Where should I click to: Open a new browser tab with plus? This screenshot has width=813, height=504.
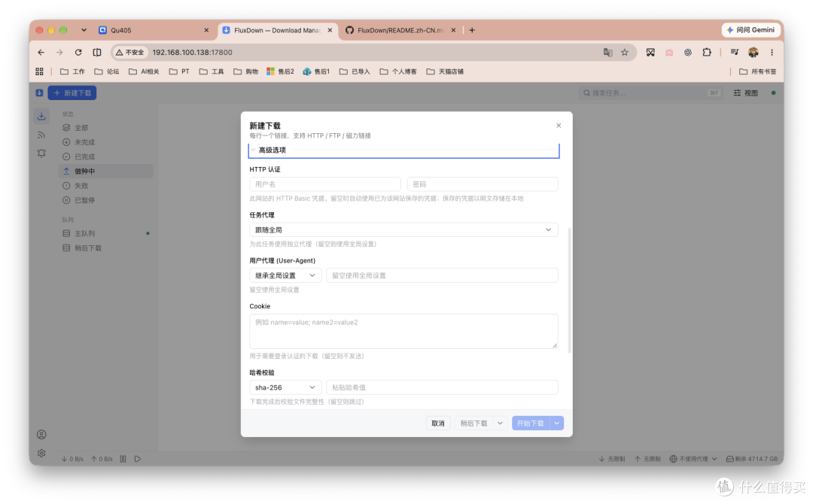472,30
